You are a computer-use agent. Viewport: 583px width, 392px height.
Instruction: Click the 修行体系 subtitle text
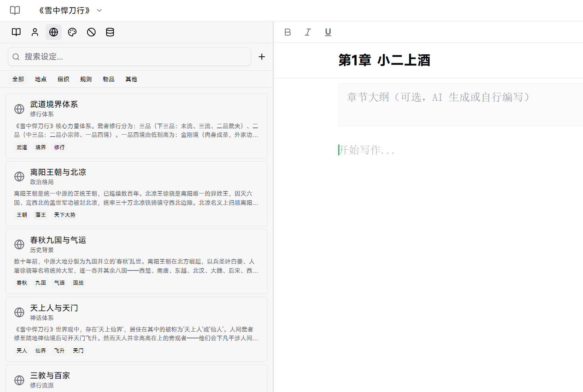tap(42, 114)
